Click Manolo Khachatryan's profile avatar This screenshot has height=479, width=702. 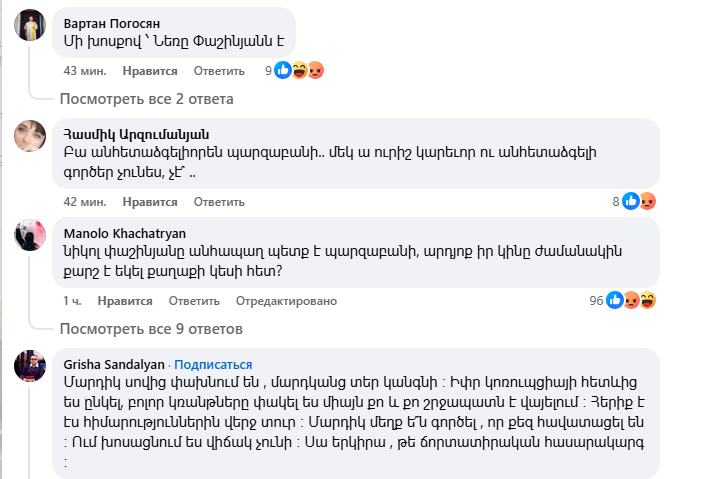click(30, 235)
